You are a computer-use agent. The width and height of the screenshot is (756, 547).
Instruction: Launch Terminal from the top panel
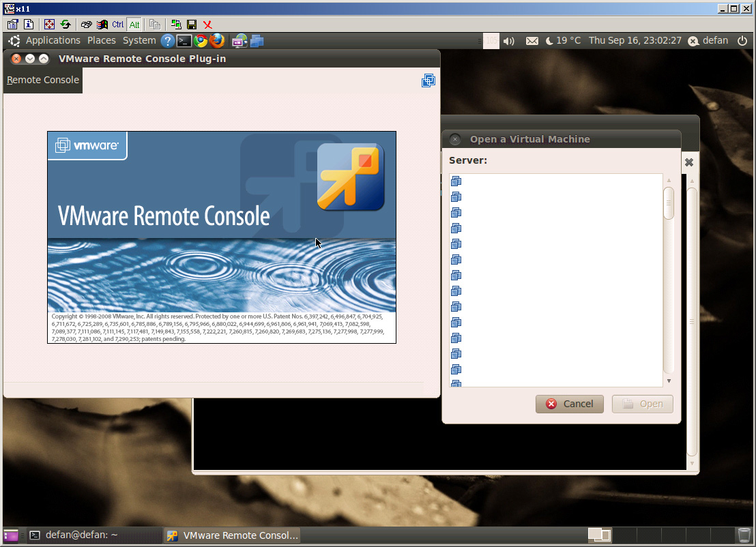[x=184, y=41]
